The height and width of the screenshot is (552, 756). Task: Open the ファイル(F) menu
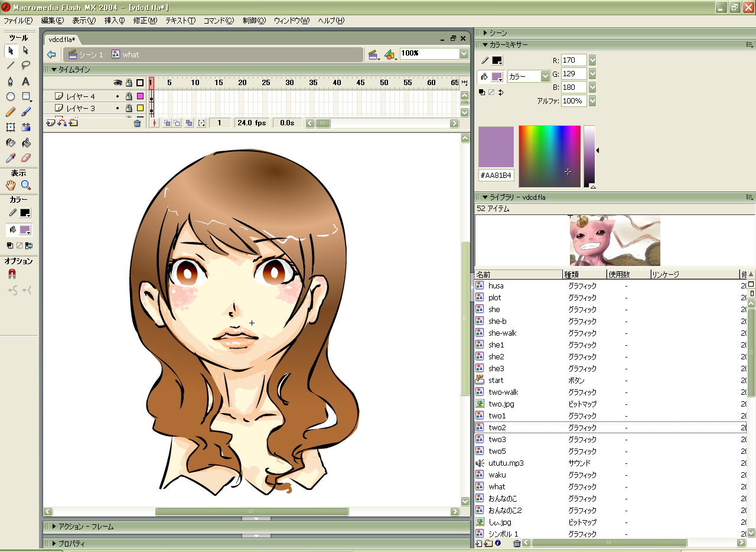[18, 20]
